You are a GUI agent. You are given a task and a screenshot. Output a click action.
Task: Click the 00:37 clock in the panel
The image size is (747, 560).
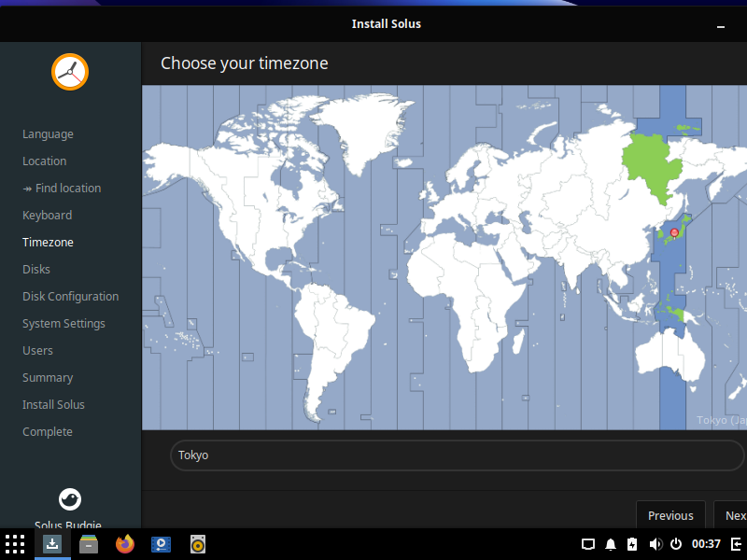pyautogui.click(x=706, y=544)
